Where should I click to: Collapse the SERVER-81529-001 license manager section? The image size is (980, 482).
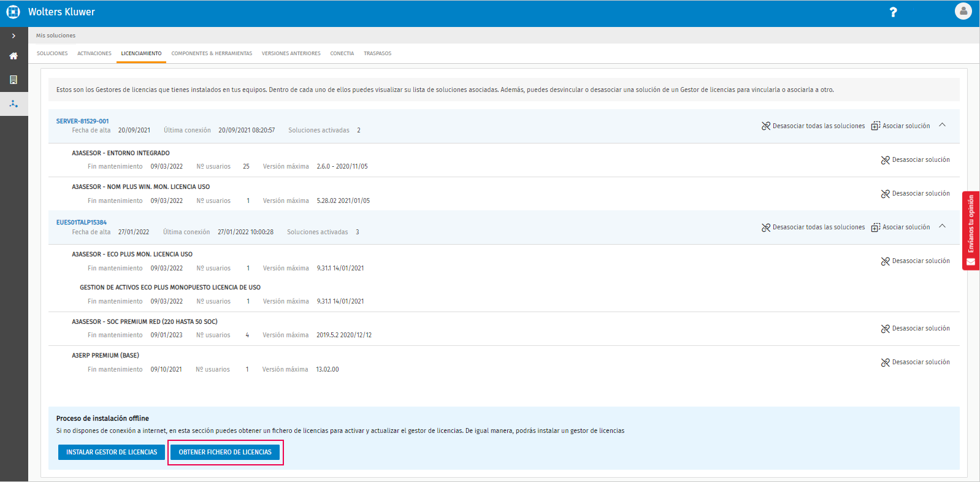(x=943, y=125)
